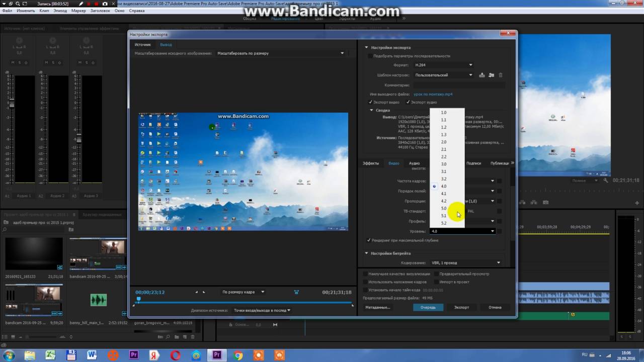This screenshot has height=362, width=644.
Task: Open the 'По размеру кадра' zoom dropdown
Action: tap(244, 292)
